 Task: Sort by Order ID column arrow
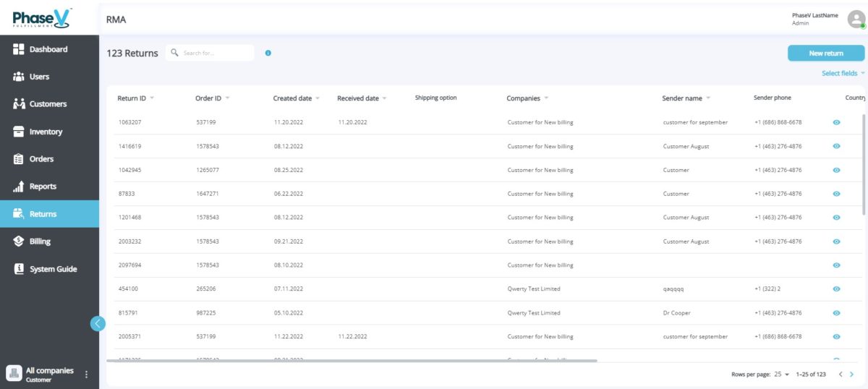pyautogui.click(x=227, y=98)
